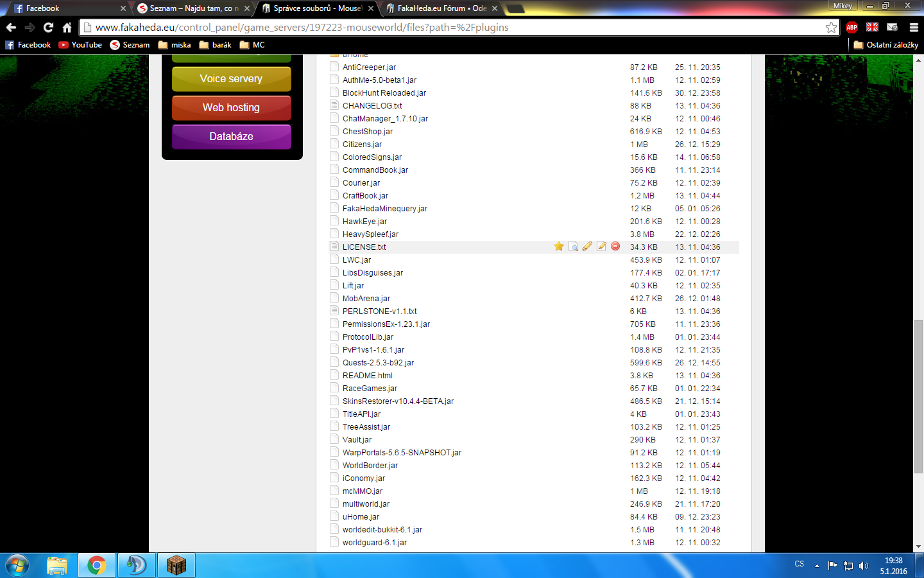Click the yellow star icon on LICENSE.txt row
924x578 pixels.
coord(559,247)
